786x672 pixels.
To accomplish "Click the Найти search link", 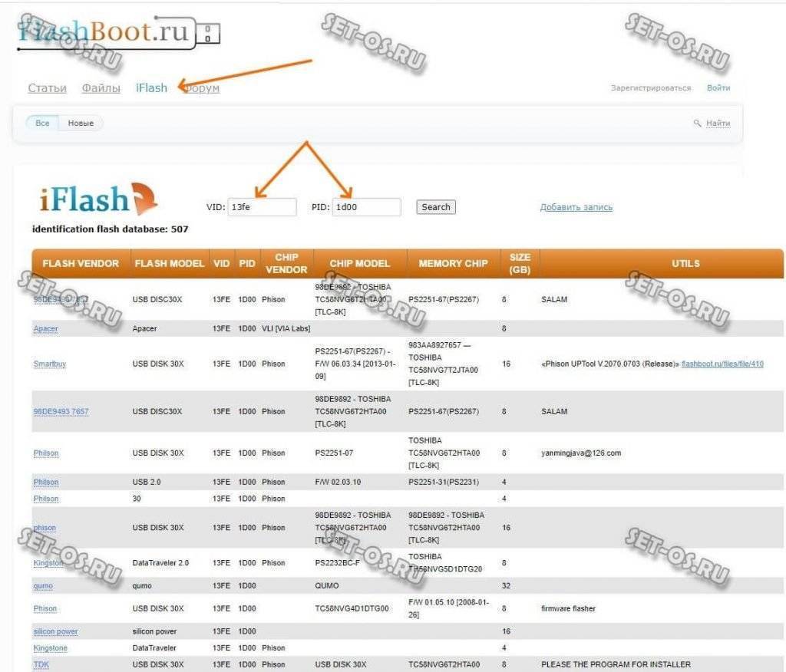I will coord(718,124).
